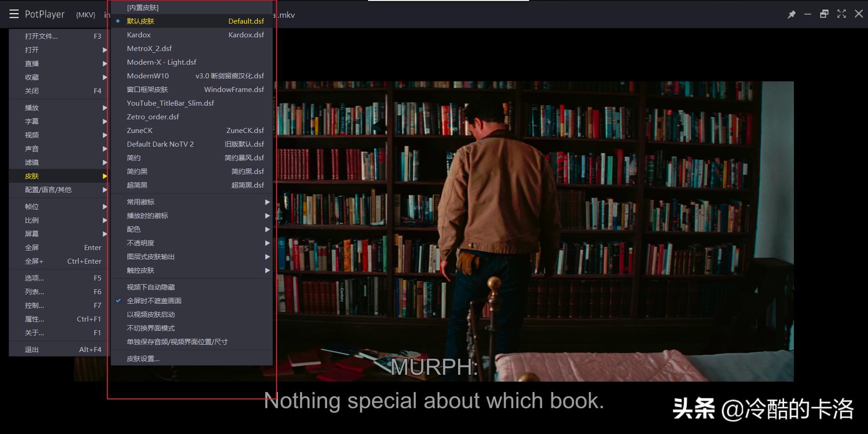The width and height of the screenshot is (868, 434).
Task: Choose 打开文件... from the main menu
Action: click(x=59, y=36)
